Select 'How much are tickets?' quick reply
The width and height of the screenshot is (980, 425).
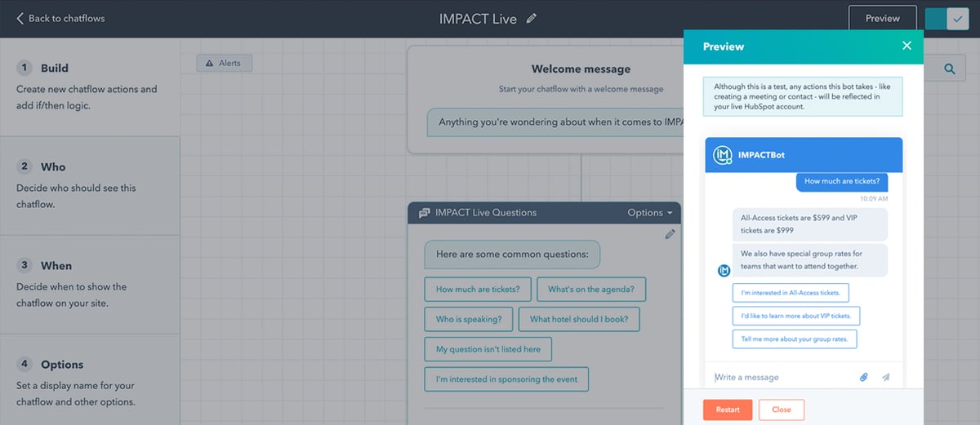click(478, 290)
